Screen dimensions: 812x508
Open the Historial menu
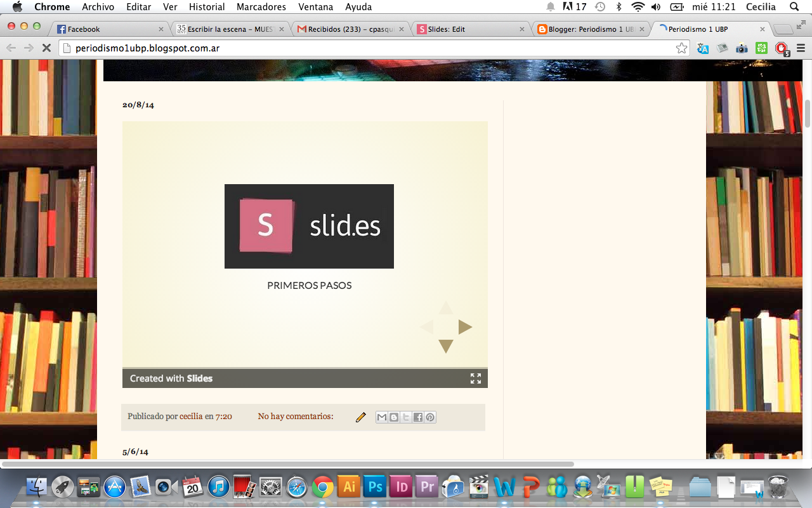click(x=207, y=7)
